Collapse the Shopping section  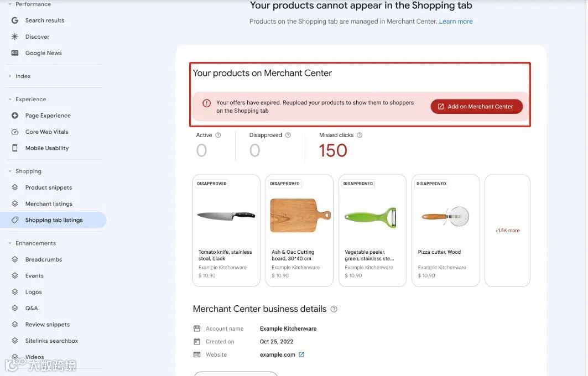tap(10, 171)
